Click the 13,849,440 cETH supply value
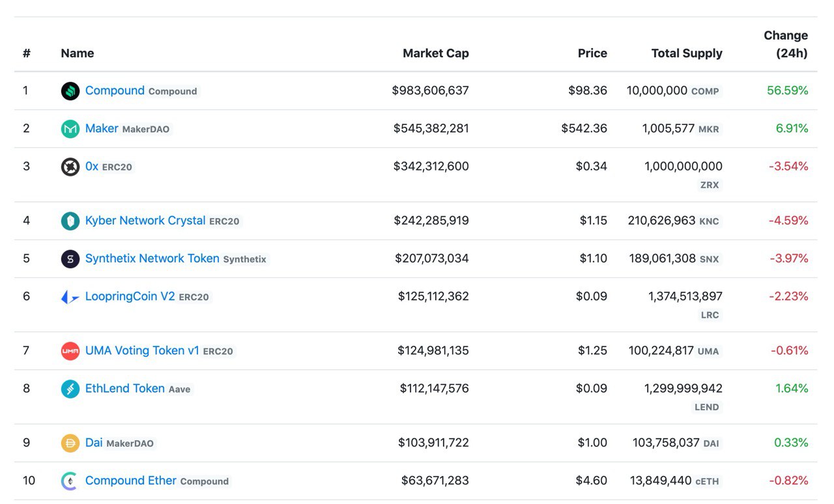The width and height of the screenshot is (834, 504). pyautogui.click(x=676, y=480)
